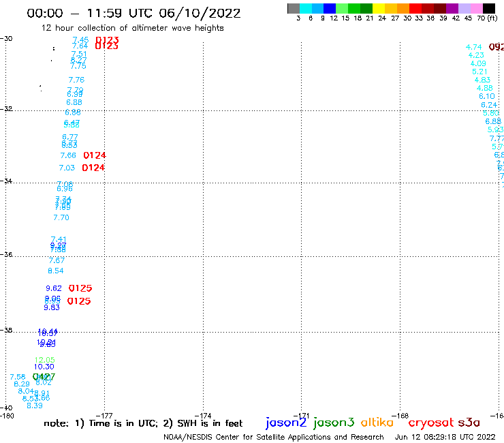Click the 0124 time label beside 7.03

[x=93, y=168]
